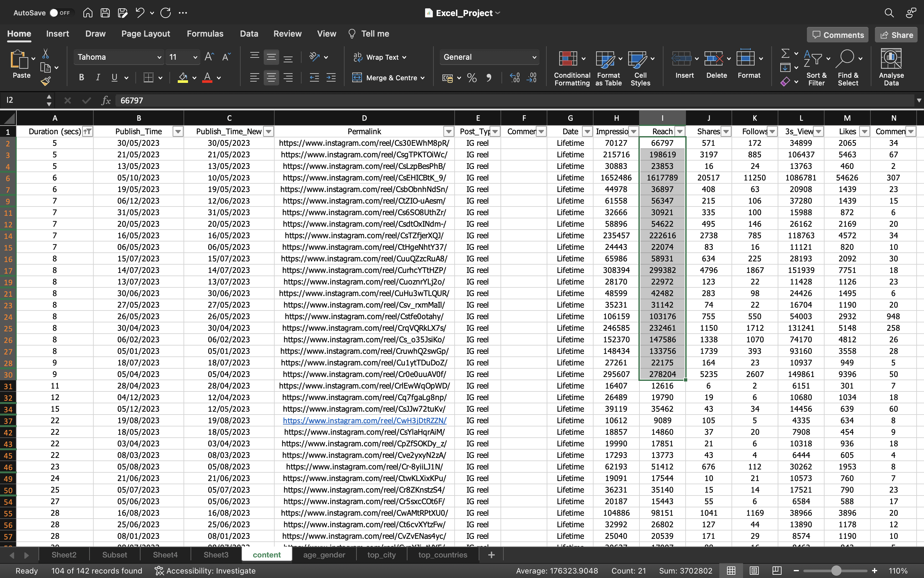Increase font size with larger A icon
Viewport: 924px width, 578px height.
209,57
